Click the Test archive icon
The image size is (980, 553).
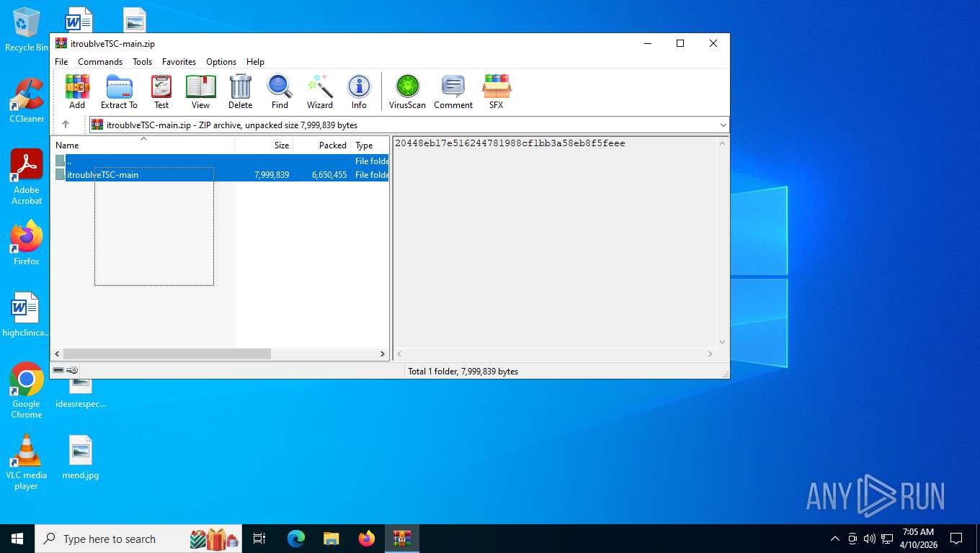pos(161,91)
